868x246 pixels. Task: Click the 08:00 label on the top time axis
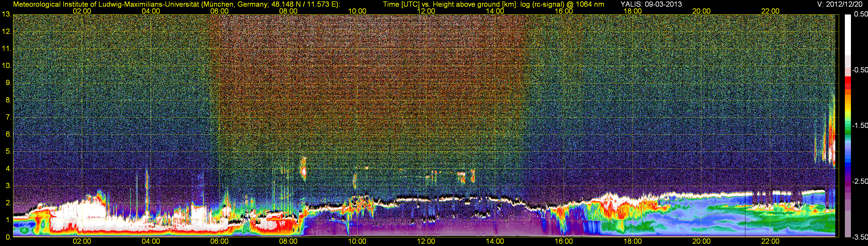tap(288, 11)
